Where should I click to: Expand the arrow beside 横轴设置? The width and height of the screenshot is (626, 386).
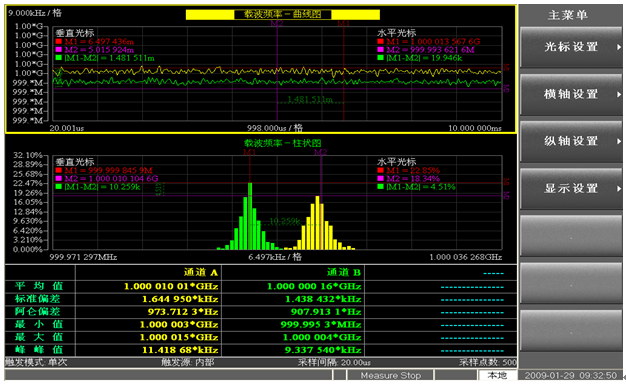pos(618,94)
